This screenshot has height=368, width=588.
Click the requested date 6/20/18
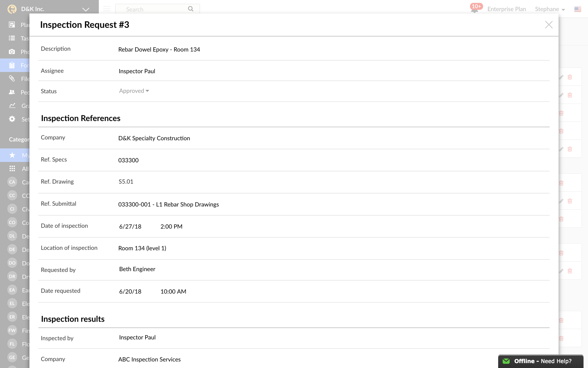coord(130,292)
